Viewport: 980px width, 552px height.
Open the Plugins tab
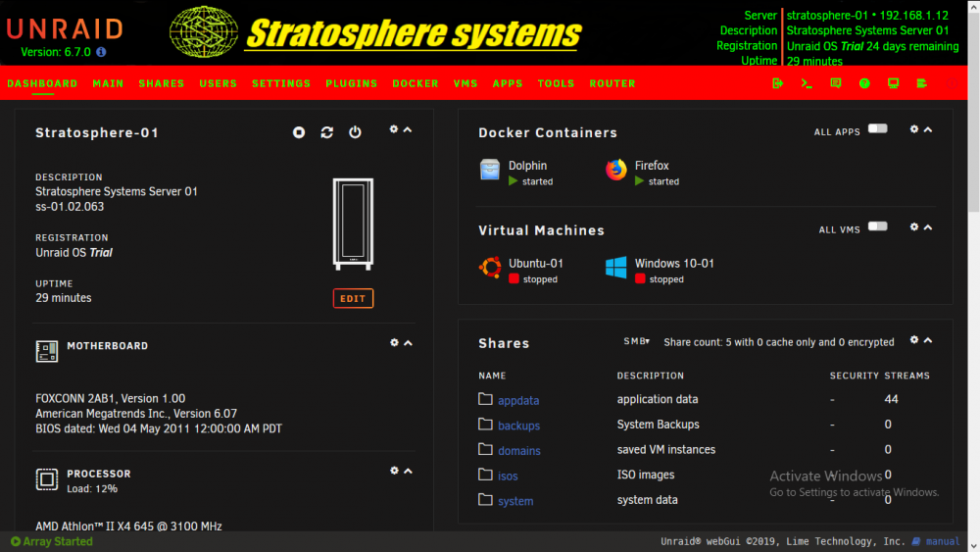point(351,83)
